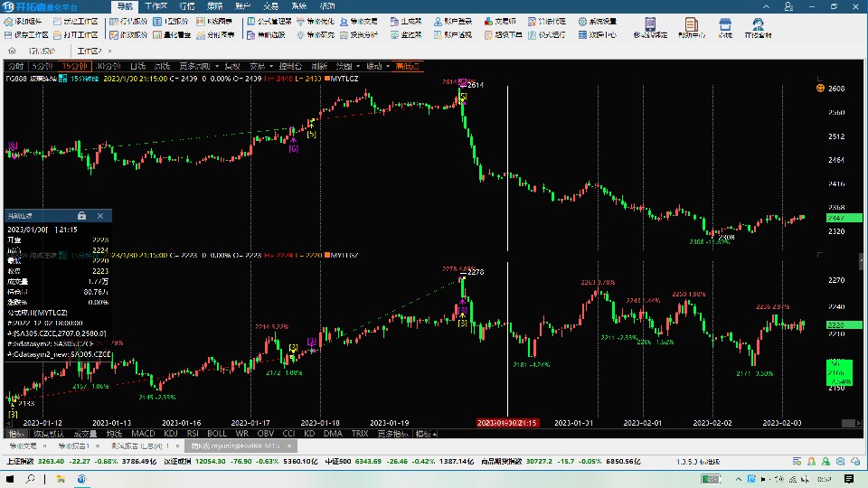
Task: Click the mobile binding phone icon
Action: 650,23
